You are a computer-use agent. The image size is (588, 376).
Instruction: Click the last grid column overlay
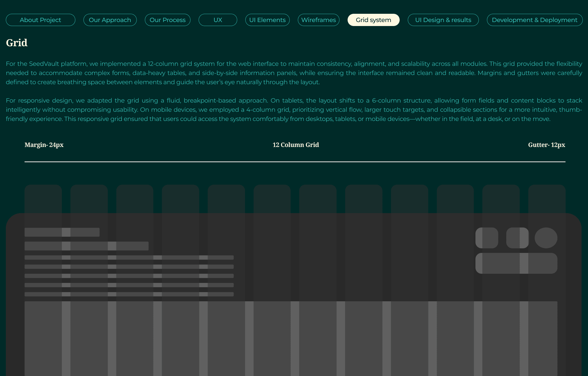click(547, 198)
